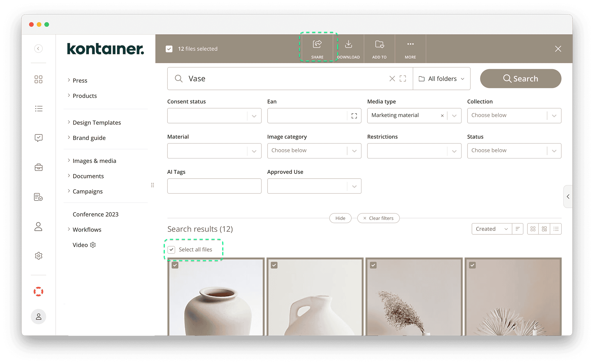Open the More options in the selection bar
594x364 pixels.
tap(410, 49)
